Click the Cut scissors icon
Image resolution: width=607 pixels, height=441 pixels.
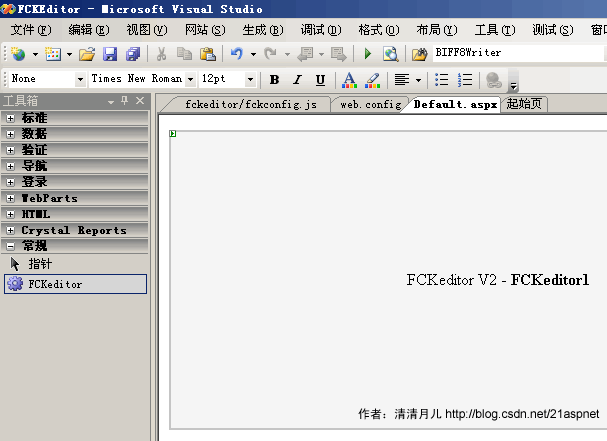(161, 54)
